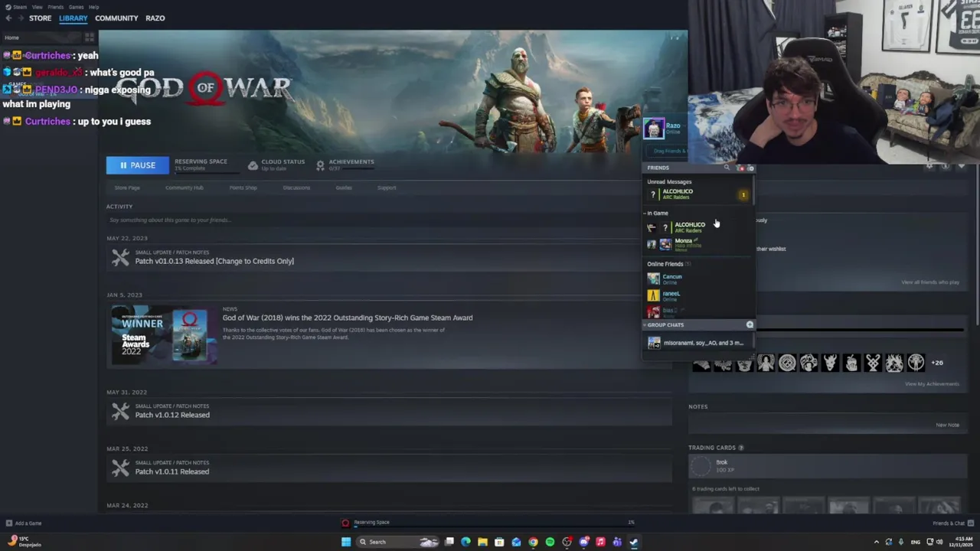Open the misoranami group chat
This screenshot has height=551, width=980.
click(x=697, y=343)
